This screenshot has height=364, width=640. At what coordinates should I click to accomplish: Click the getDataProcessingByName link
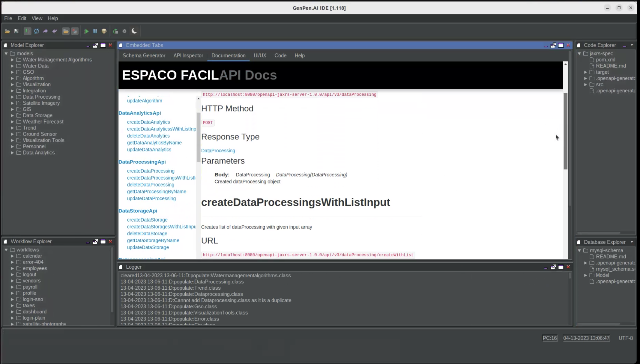tap(157, 192)
